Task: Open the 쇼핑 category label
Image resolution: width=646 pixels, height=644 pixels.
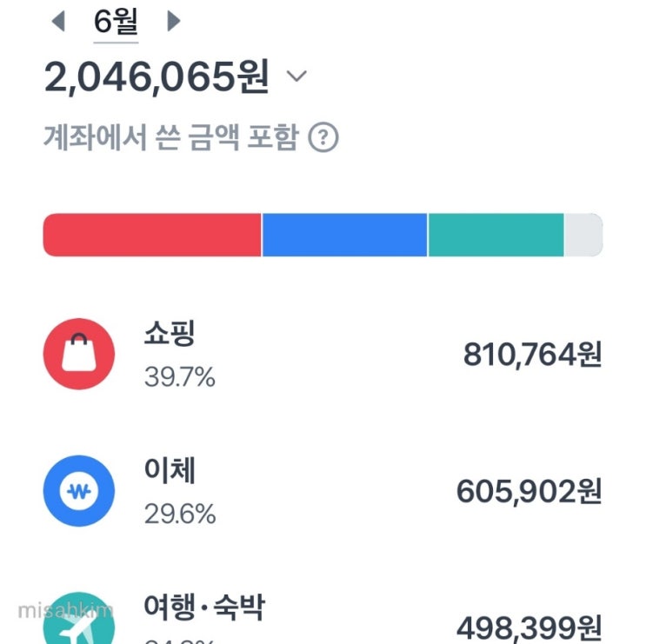Action: pos(170,334)
